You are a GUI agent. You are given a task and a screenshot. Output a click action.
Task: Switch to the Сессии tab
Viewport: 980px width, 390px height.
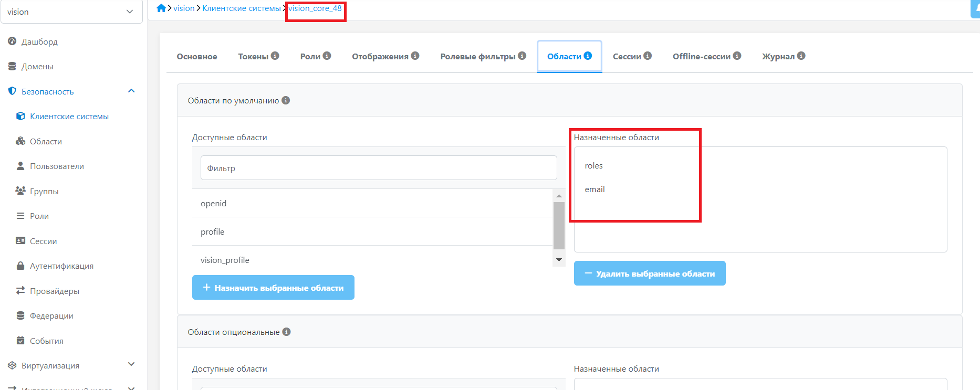click(627, 57)
